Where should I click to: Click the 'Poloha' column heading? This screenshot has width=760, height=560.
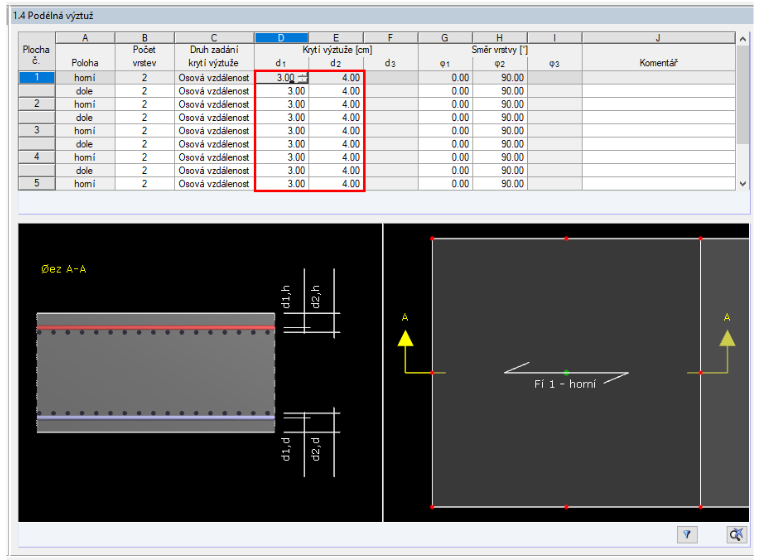[85, 63]
